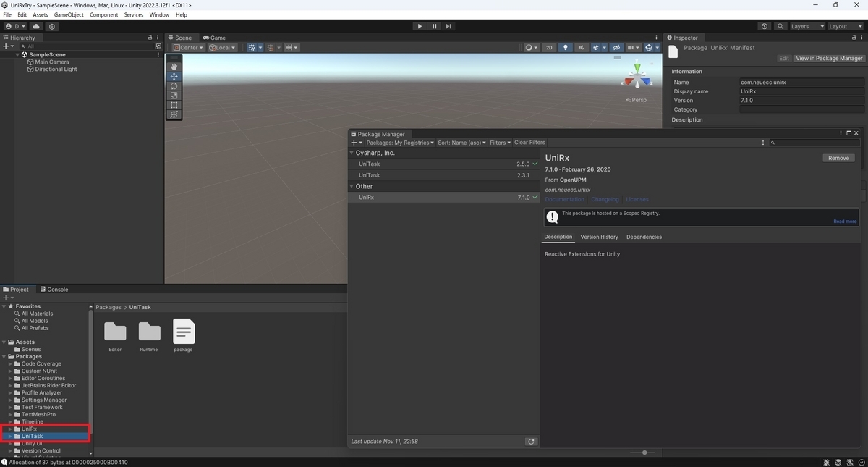Refresh the Package Manager list

click(531, 442)
